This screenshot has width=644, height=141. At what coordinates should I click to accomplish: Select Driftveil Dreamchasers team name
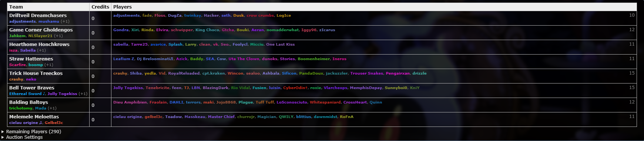[x=38, y=15]
